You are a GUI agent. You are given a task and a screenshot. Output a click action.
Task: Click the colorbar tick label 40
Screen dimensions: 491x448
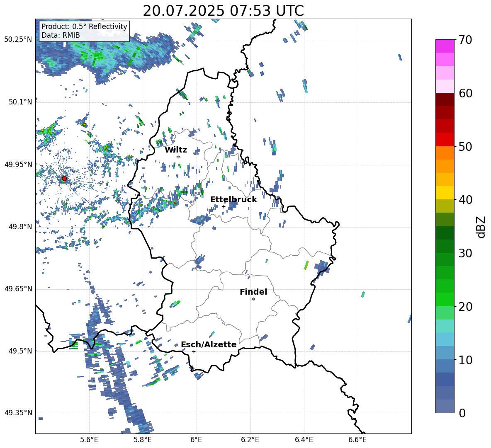coord(465,200)
